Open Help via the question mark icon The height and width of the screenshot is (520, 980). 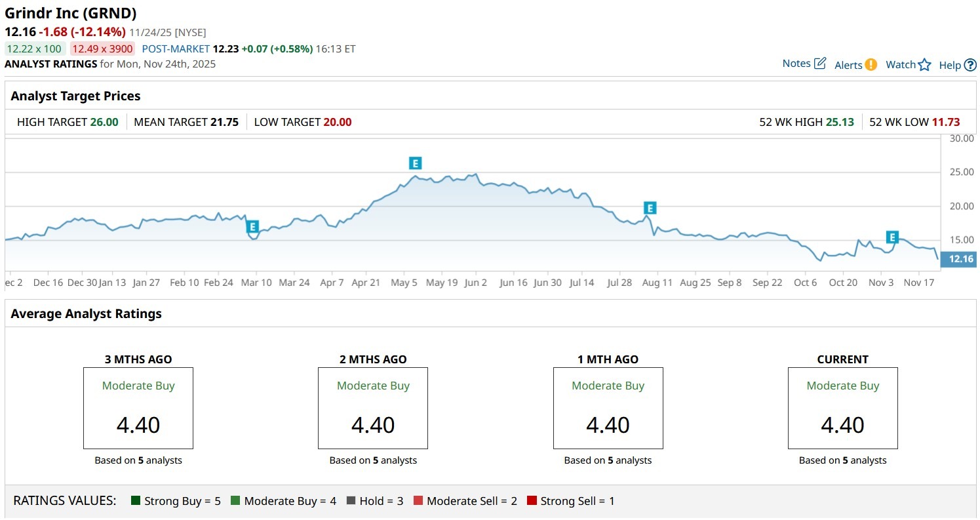tap(970, 65)
